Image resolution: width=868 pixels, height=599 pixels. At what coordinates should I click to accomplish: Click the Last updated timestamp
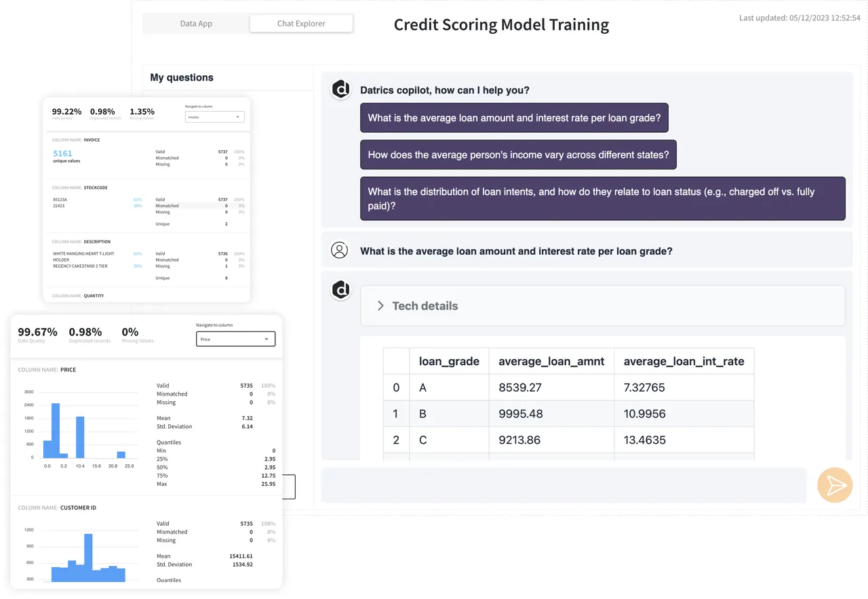800,18
